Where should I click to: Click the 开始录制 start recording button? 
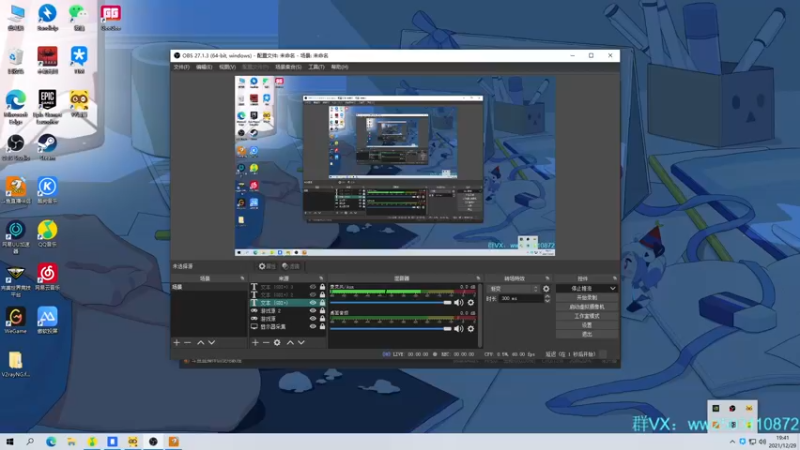click(587, 297)
